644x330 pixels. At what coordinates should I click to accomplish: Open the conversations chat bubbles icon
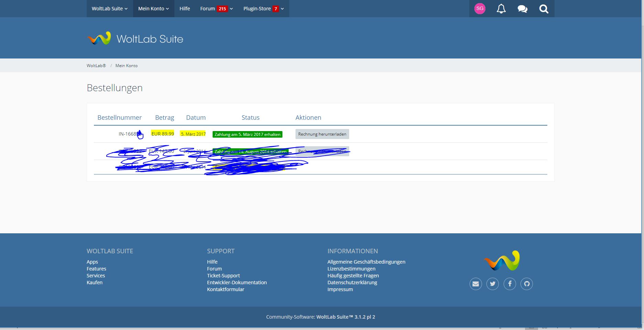[x=523, y=9]
